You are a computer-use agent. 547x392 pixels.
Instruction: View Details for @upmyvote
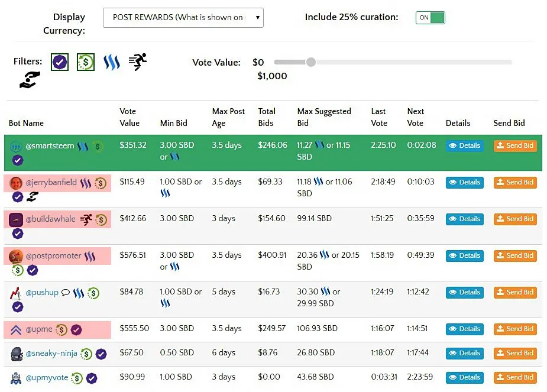coord(465,377)
